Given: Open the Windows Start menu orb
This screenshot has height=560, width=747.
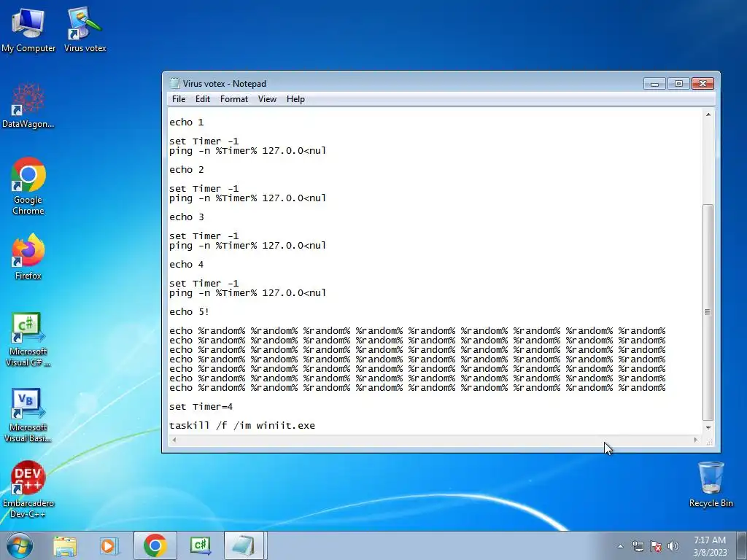Looking at the screenshot, I should [20, 545].
